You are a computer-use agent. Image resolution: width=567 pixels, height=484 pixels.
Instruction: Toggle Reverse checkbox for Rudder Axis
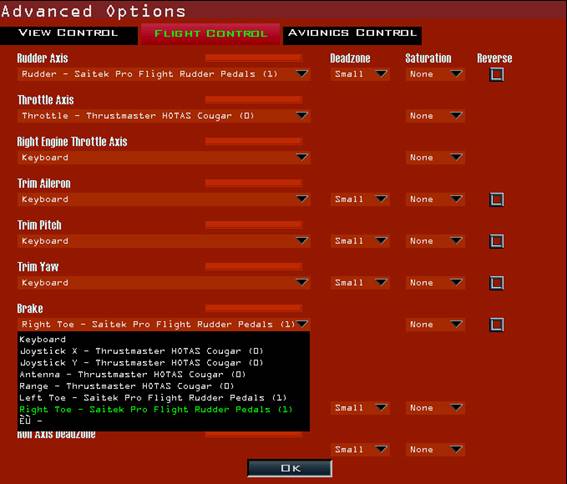coord(496,75)
